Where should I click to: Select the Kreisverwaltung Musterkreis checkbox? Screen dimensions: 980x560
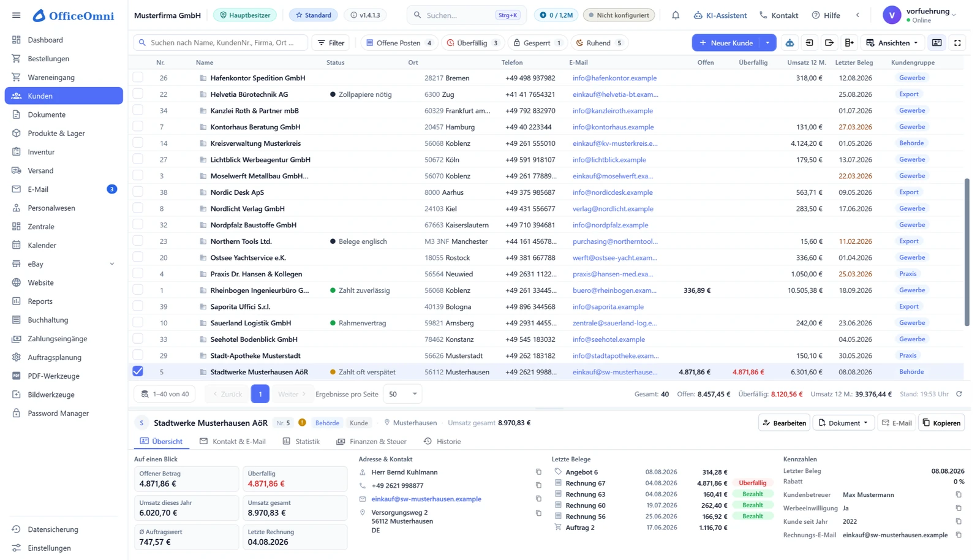[138, 143]
